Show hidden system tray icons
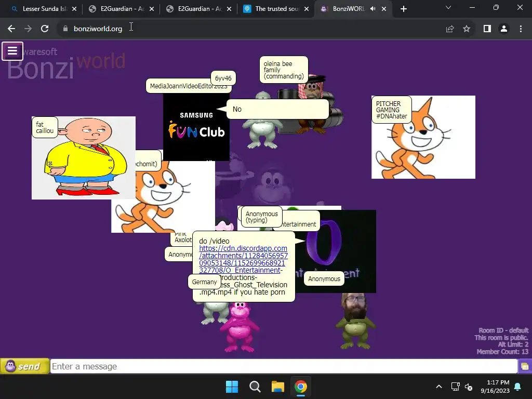532x399 pixels. [438, 387]
